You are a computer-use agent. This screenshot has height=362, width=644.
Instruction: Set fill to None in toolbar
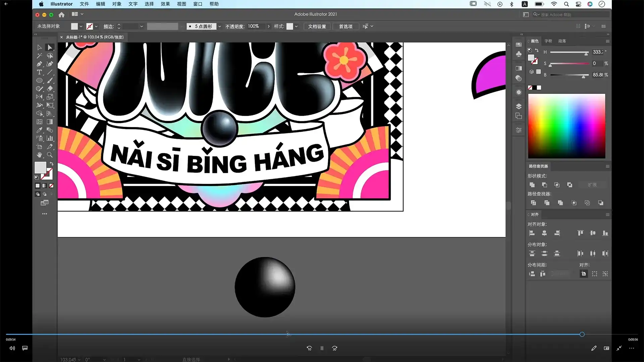point(51,186)
